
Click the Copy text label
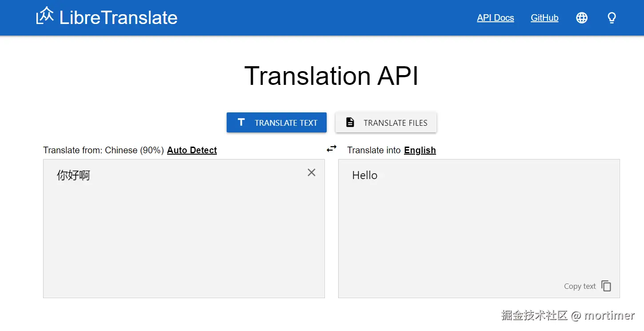point(580,286)
